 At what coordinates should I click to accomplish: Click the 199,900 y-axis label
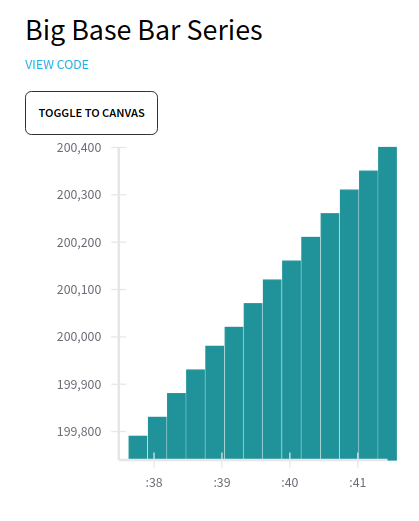(79, 384)
